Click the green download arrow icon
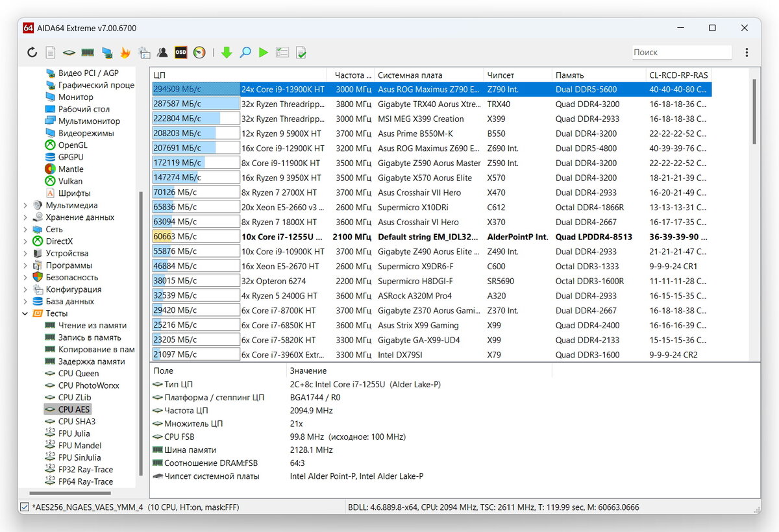Viewport: 779px width, 532px height. point(227,53)
